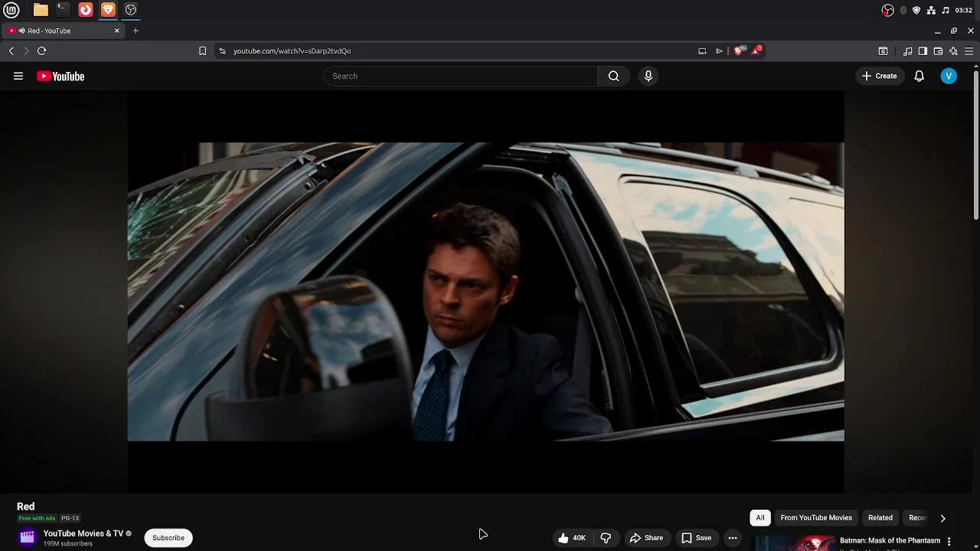Image resolution: width=980 pixels, height=551 pixels.
Task: Click the 195M subscribers text
Action: [68, 543]
